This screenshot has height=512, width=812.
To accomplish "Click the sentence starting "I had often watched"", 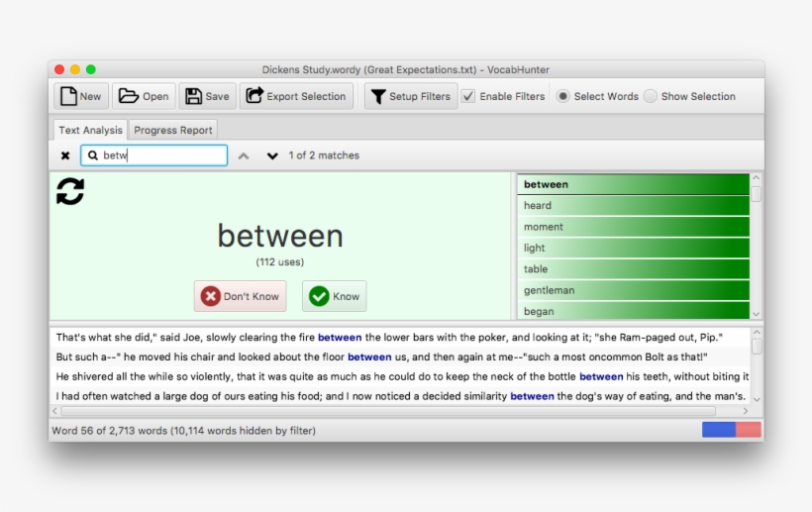I will (400, 396).
